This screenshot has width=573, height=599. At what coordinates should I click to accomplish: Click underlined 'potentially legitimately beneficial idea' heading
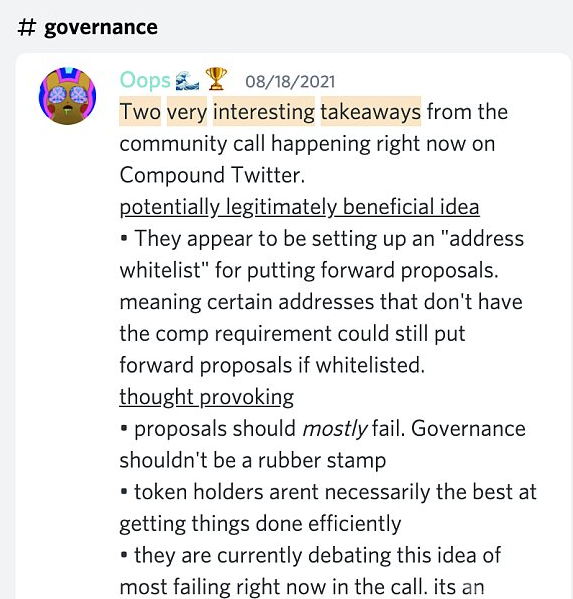point(299,207)
